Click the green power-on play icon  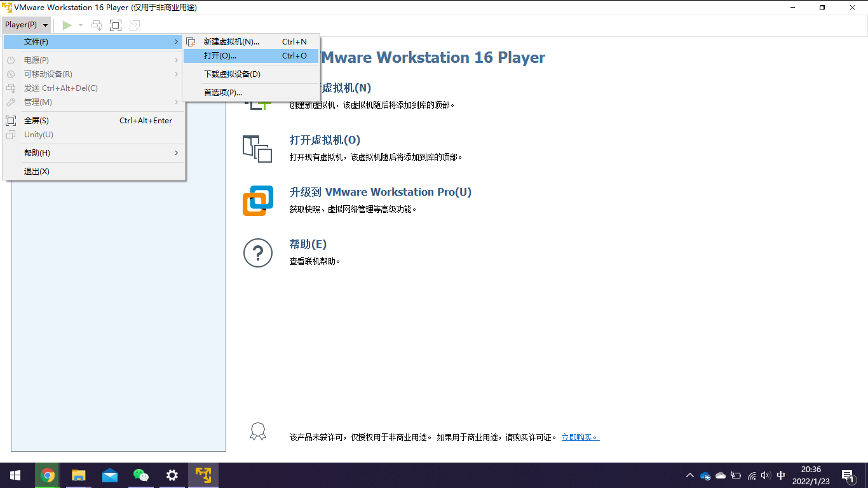[x=67, y=25]
